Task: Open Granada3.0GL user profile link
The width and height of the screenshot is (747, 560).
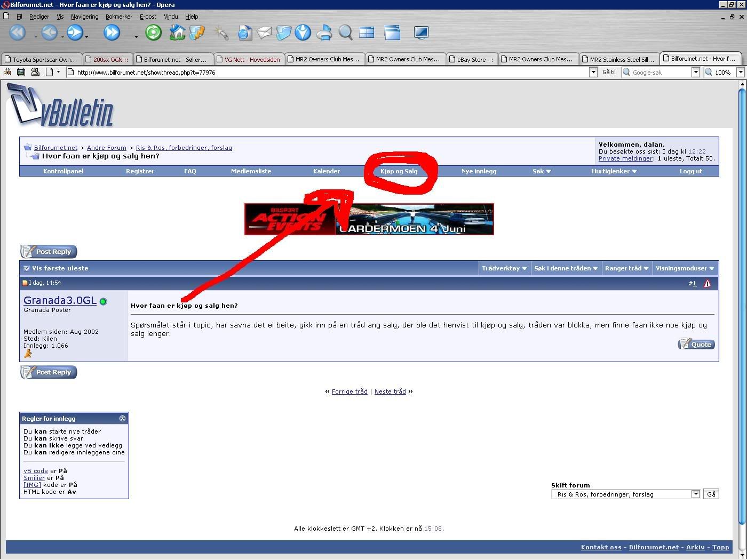Action: [x=60, y=300]
